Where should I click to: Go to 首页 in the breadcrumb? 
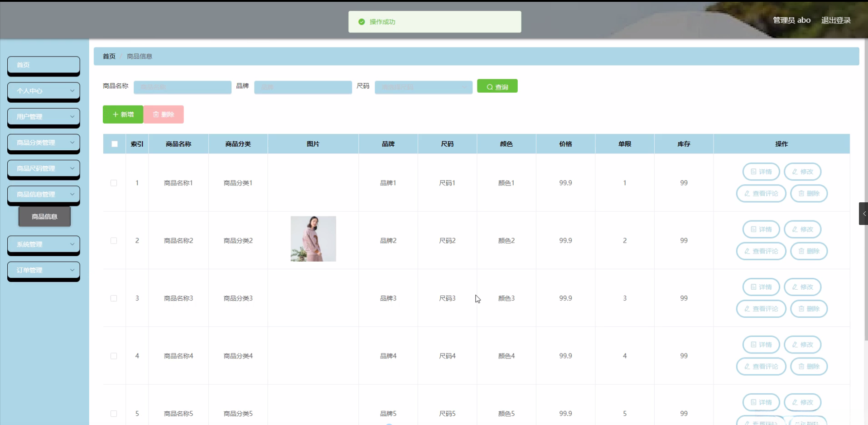point(109,56)
